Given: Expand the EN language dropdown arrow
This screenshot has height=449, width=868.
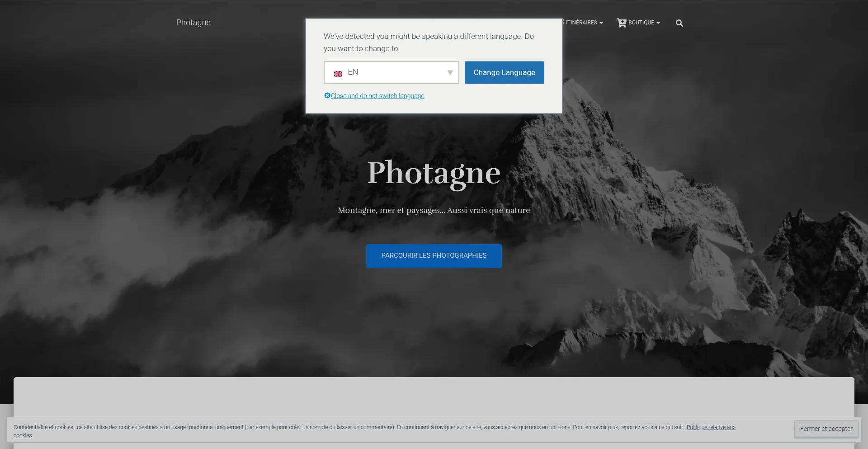Looking at the screenshot, I should [x=450, y=73].
